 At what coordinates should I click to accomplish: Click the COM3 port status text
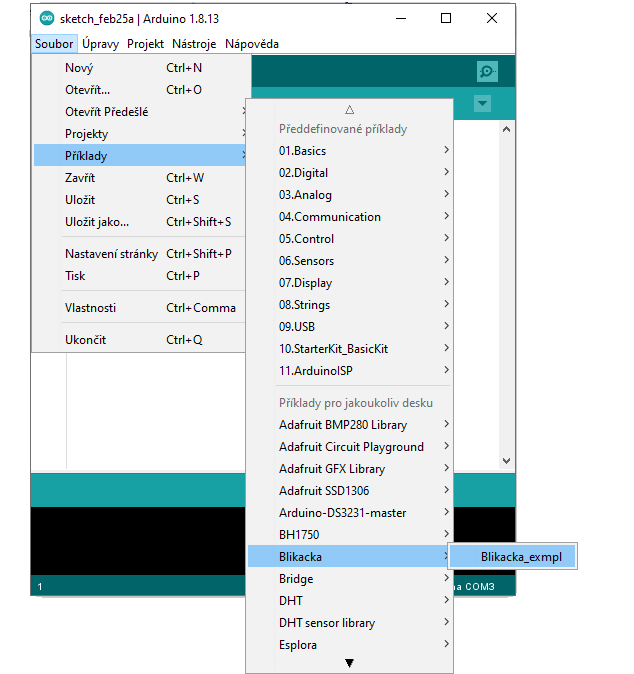click(x=480, y=587)
